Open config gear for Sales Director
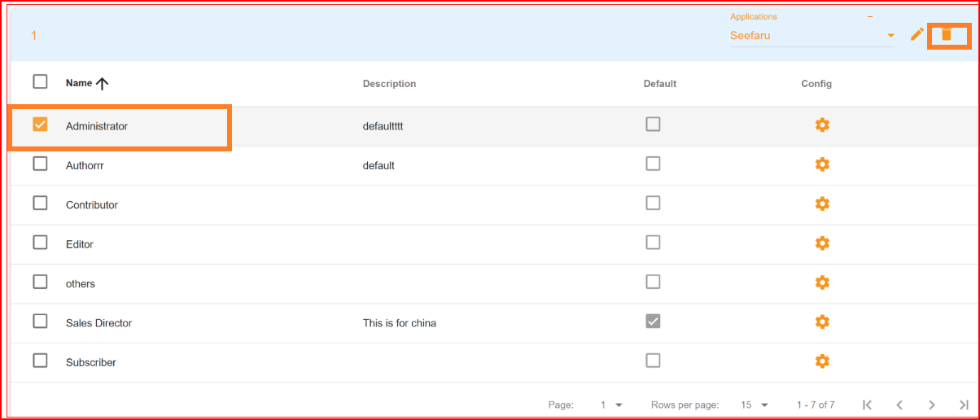980x420 pixels. (822, 322)
